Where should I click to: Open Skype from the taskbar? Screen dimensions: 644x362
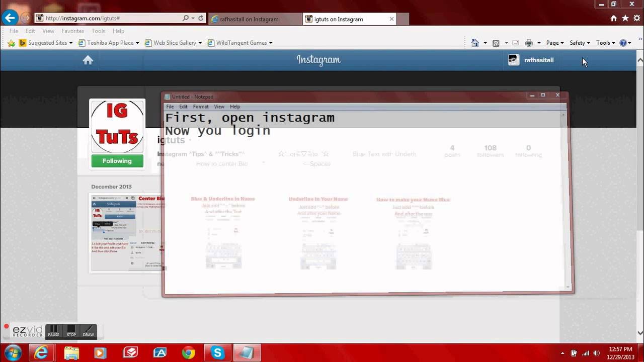pos(218,353)
